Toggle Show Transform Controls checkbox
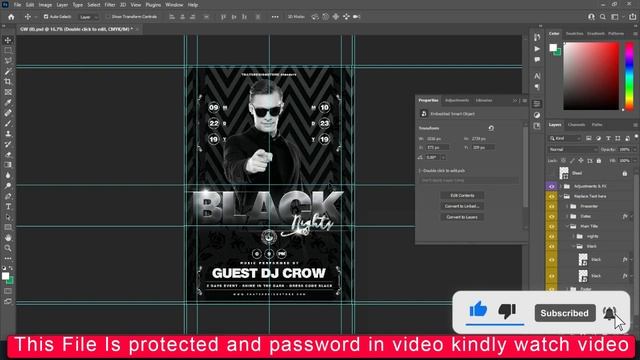The width and height of the screenshot is (640, 360). click(108, 17)
